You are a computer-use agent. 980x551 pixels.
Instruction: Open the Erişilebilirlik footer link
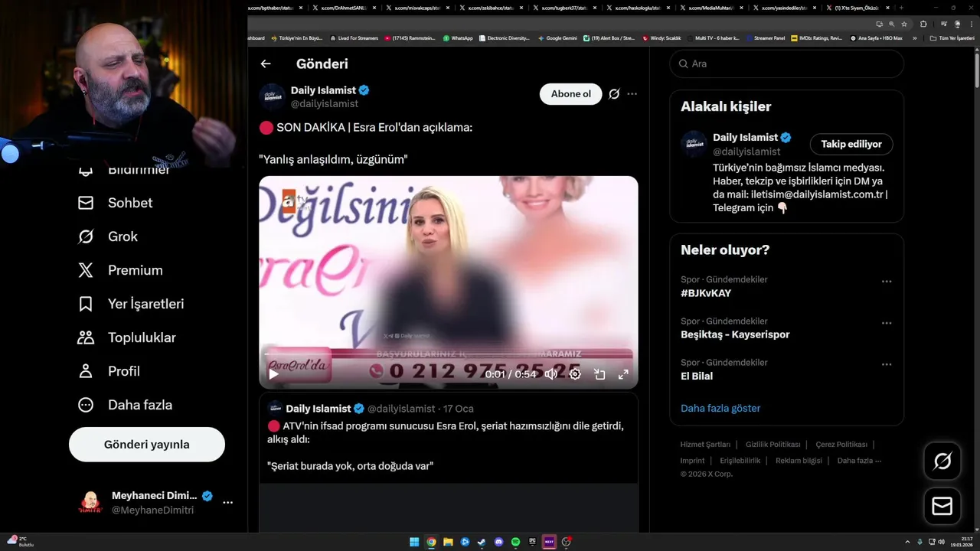[x=740, y=461]
